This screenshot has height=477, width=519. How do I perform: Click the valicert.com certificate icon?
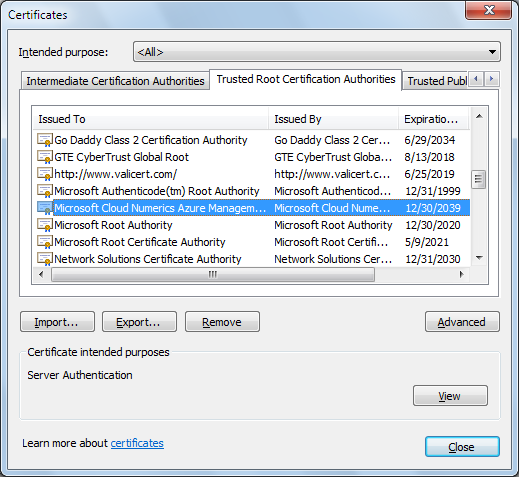[x=45, y=174]
